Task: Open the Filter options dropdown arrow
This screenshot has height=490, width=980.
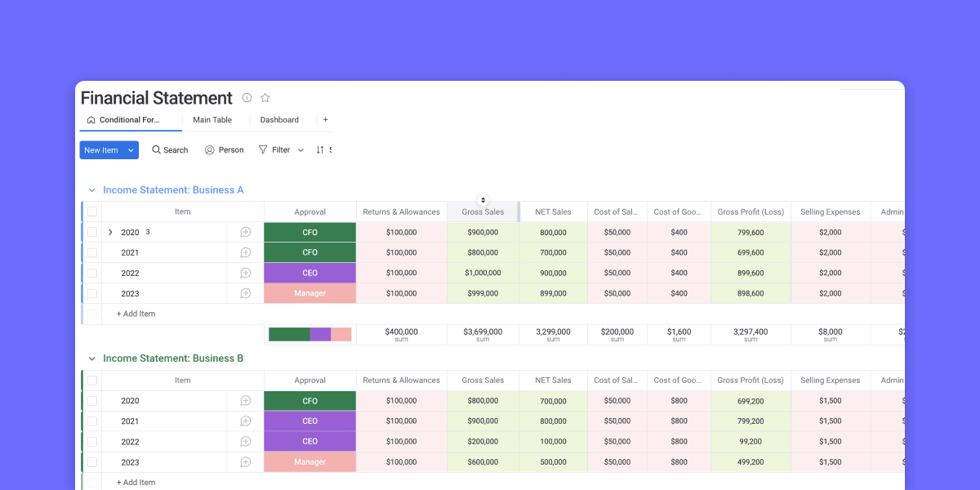Action: pos(301,150)
